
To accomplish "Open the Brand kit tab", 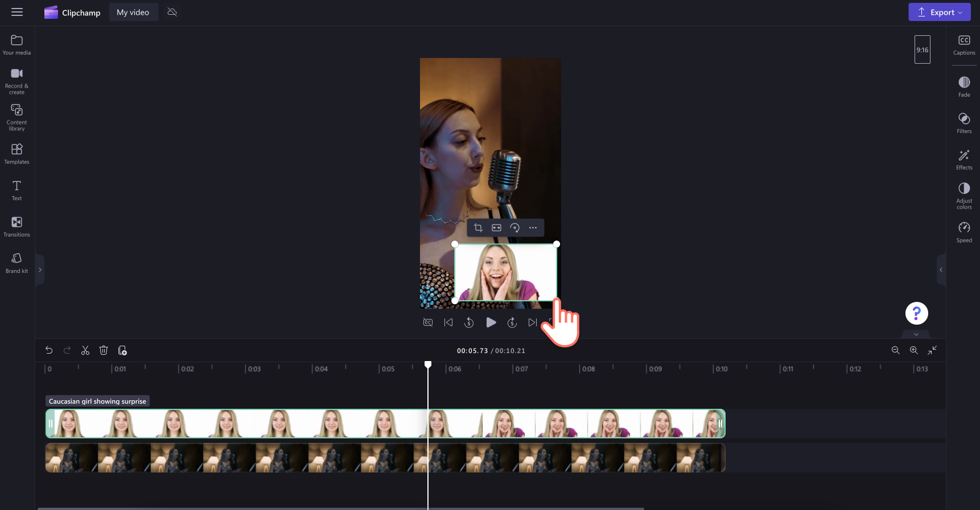I will click(17, 263).
